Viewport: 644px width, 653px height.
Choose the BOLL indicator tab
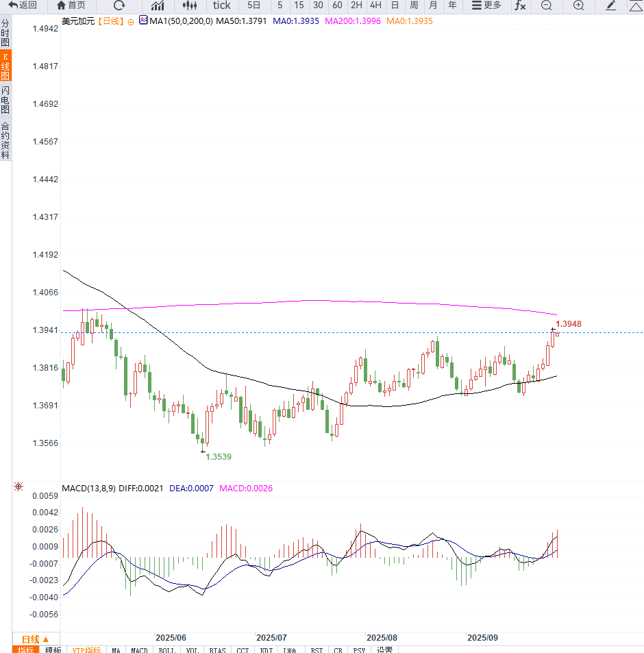[x=167, y=650]
